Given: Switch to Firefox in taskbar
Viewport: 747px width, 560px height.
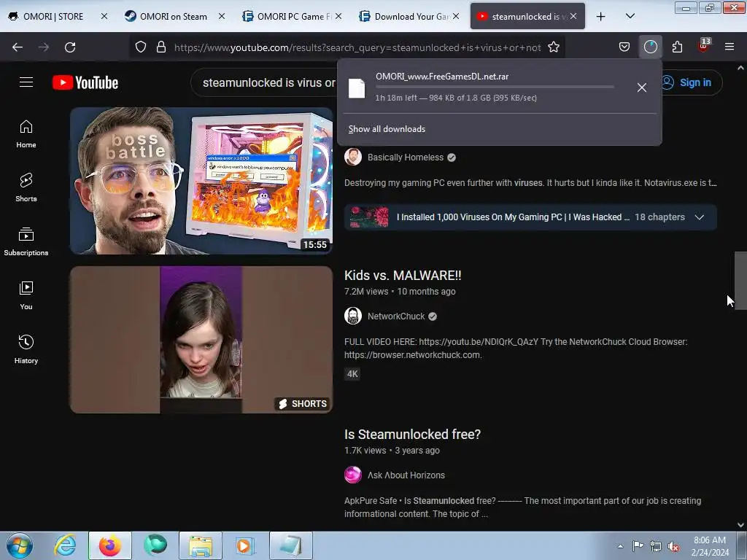Looking at the screenshot, I should (x=110, y=545).
